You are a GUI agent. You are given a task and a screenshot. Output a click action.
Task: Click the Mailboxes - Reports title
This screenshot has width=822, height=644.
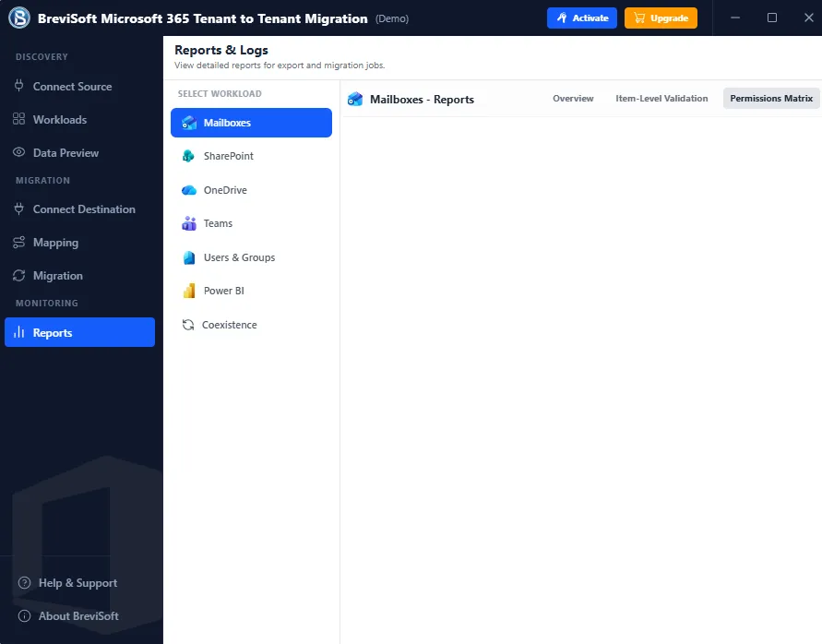coord(422,99)
